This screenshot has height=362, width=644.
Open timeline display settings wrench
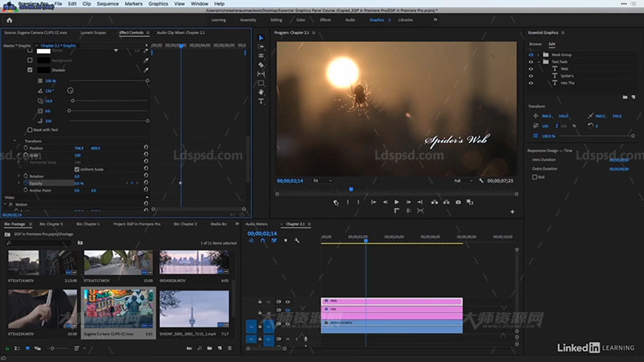point(297,241)
